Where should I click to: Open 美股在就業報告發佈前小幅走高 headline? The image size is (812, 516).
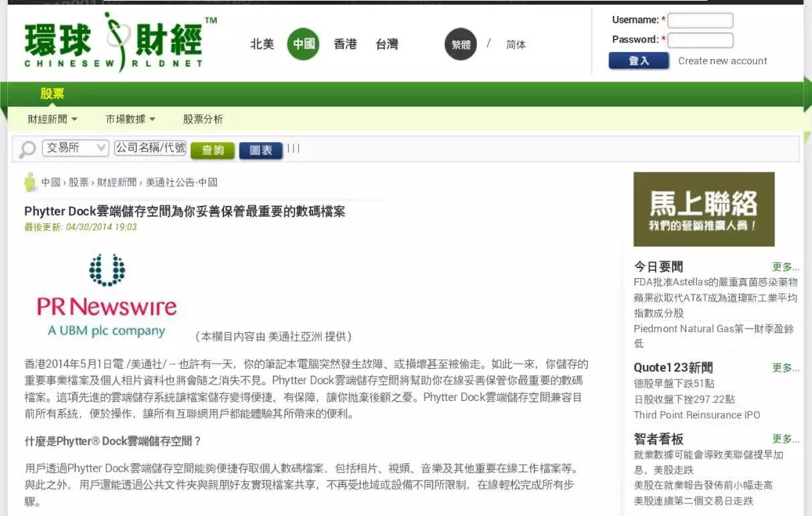coord(703,485)
